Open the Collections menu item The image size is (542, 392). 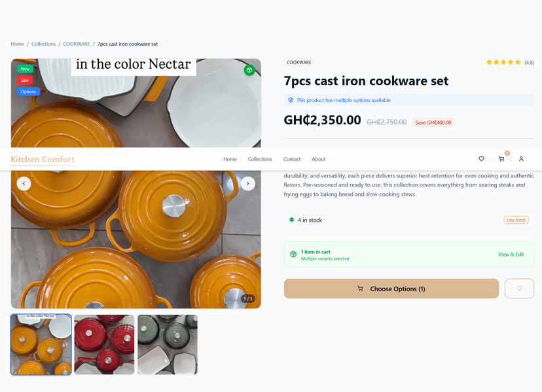pyautogui.click(x=260, y=159)
